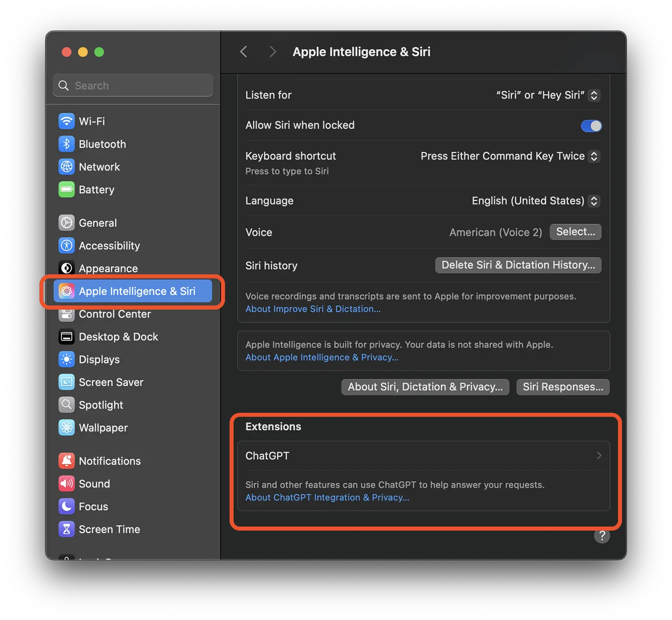Open Wi-Fi settings pane

[133, 121]
